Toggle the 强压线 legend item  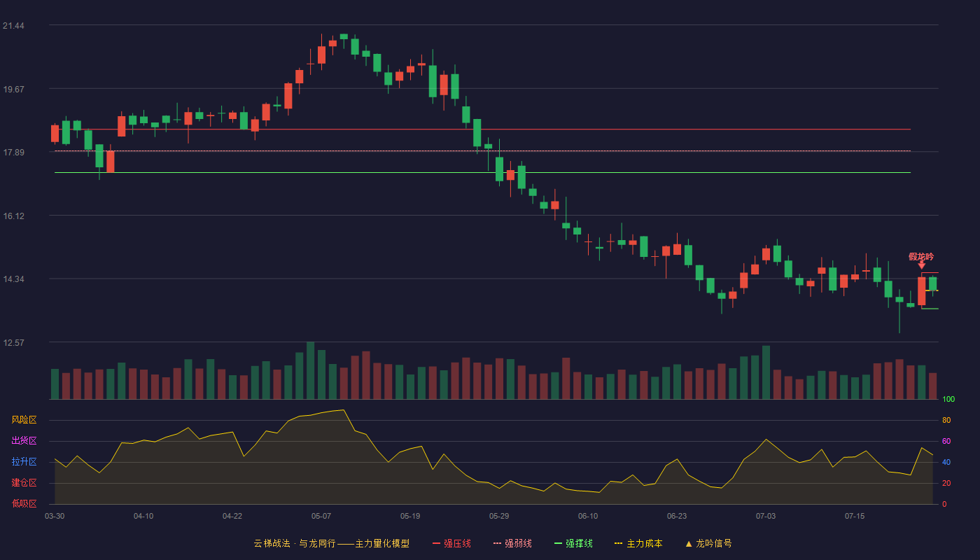point(451,543)
